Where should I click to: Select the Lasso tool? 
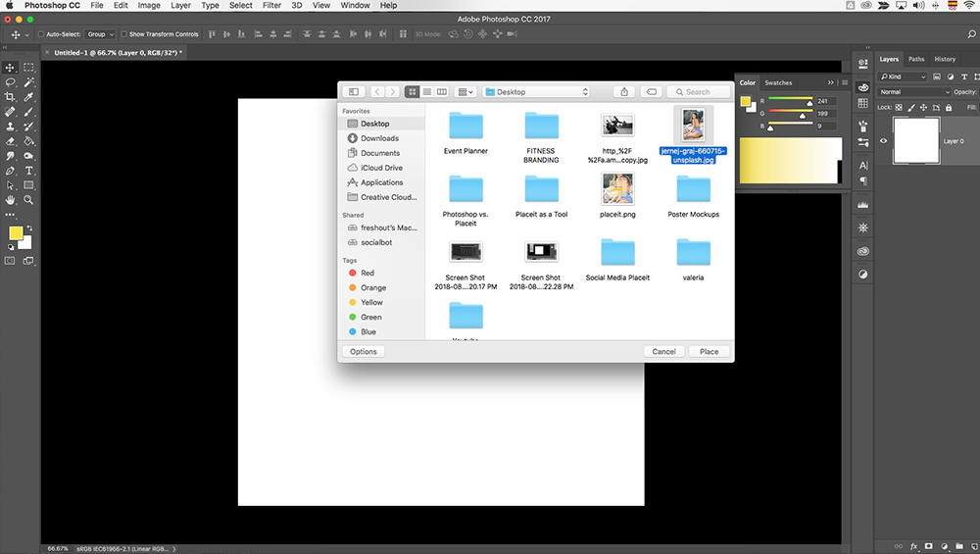pos(10,82)
